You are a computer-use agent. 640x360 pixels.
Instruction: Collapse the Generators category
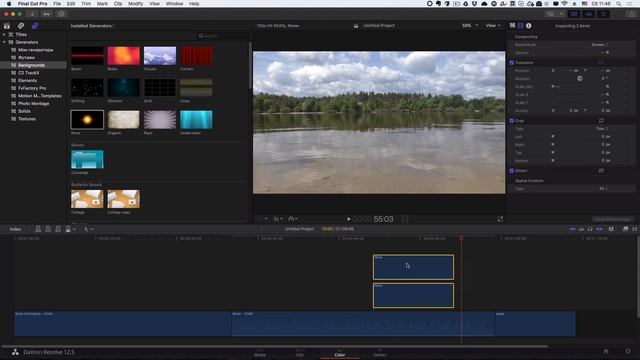tap(4, 42)
